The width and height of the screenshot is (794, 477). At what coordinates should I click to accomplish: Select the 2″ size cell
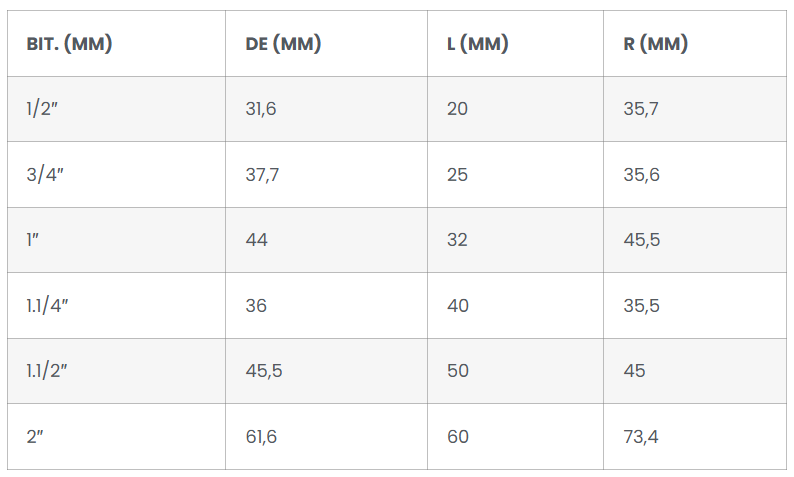click(37, 437)
